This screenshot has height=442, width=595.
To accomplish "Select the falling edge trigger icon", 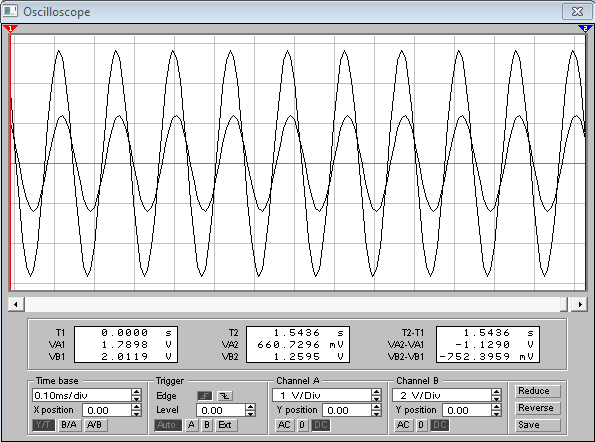I will click(x=225, y=396).
